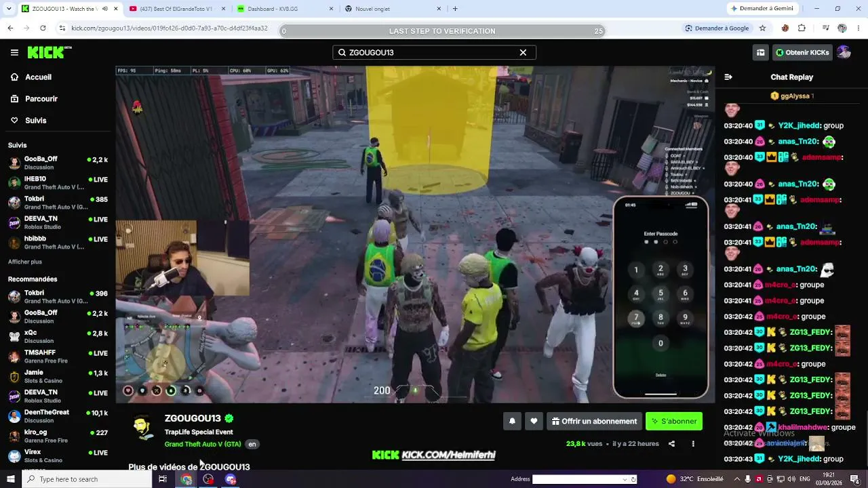868x488 pixels.
Task: Click Tokbri in Recommandées list
Action: (58, 297)
